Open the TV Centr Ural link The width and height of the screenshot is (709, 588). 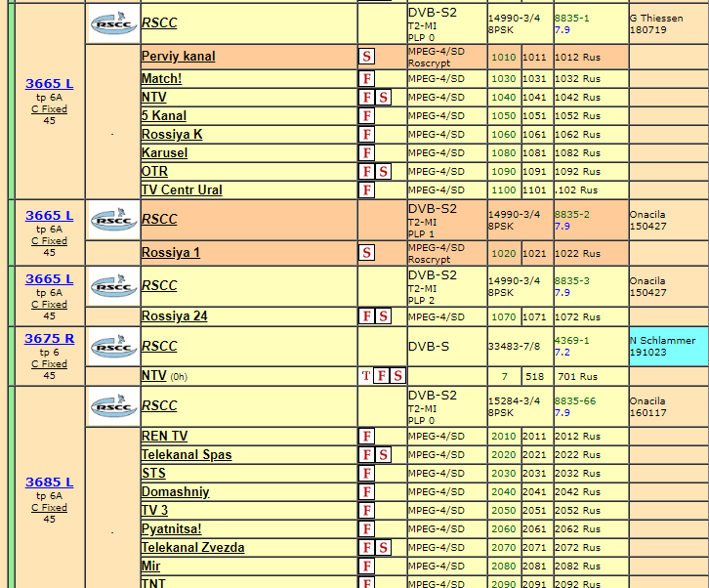182,190
